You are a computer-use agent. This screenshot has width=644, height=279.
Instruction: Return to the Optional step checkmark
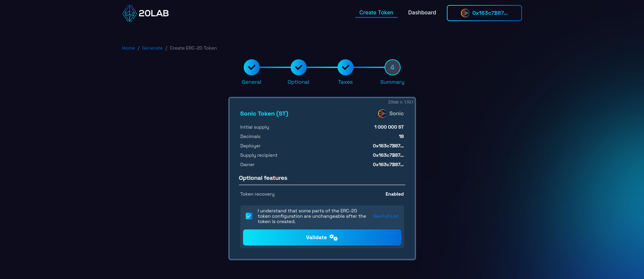click(x=298, y=67)
